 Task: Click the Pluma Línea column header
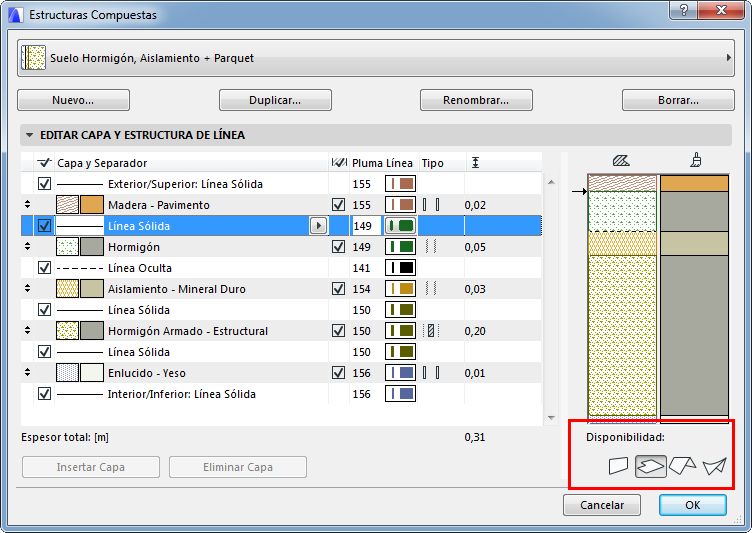[x=382, y=163]
